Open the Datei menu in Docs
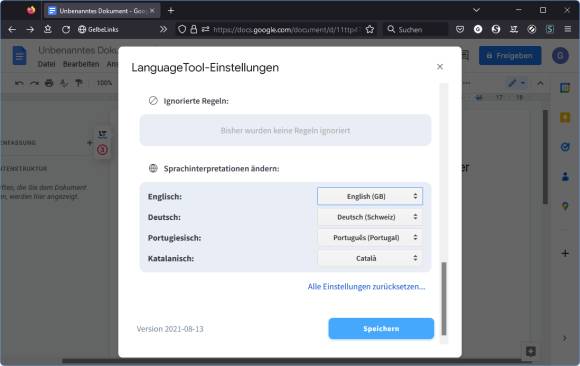Image resolution: width=580 pixels, height=366 pixels. 46,64
